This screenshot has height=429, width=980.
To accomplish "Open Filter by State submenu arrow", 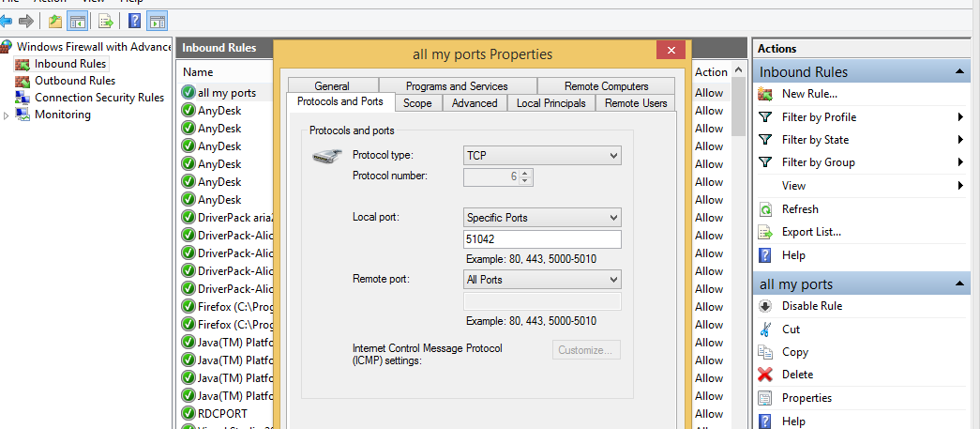I will pyautogui.click(x=960, y=140).
